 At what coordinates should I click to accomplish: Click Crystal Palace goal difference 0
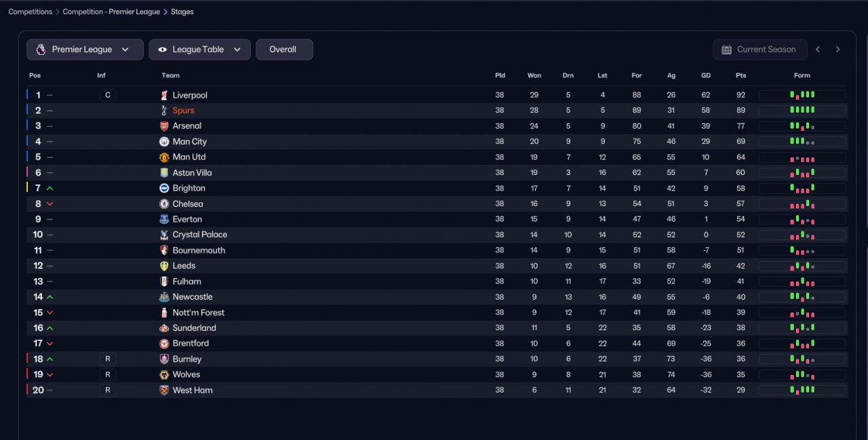click(706, 235)
